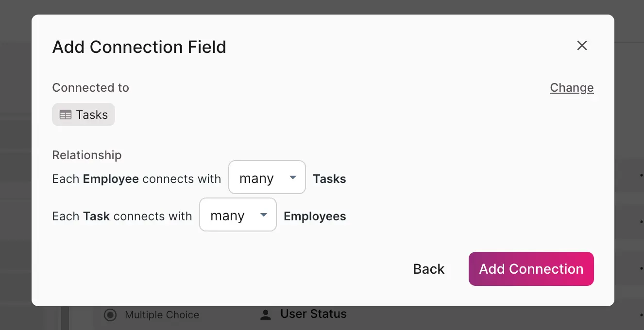Click the Relationship section heading
The height and width of the screenshot is (330, 644).
tap(87, 155)
